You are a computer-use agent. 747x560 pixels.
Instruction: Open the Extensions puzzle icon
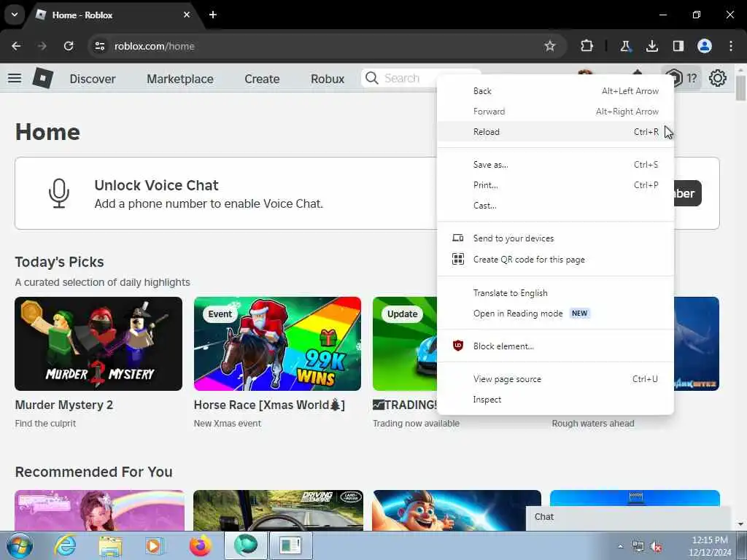pyautogui.click(x=587, y=46)
